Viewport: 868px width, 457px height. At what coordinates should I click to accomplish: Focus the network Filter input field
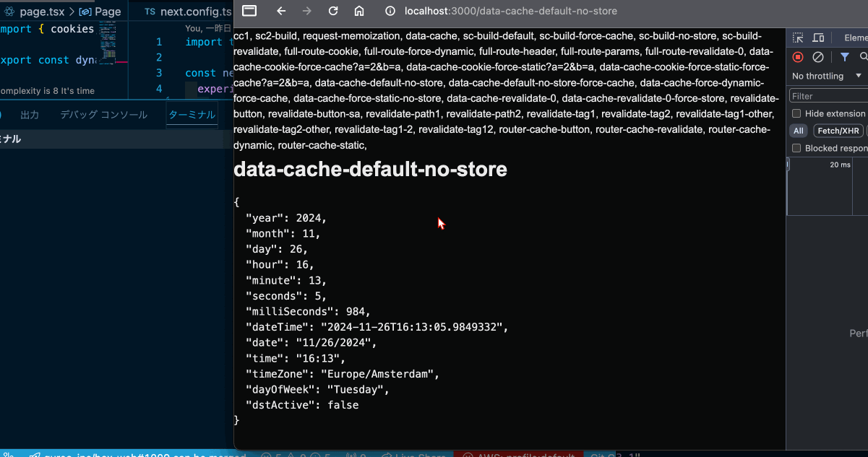(x=828, y=95)
